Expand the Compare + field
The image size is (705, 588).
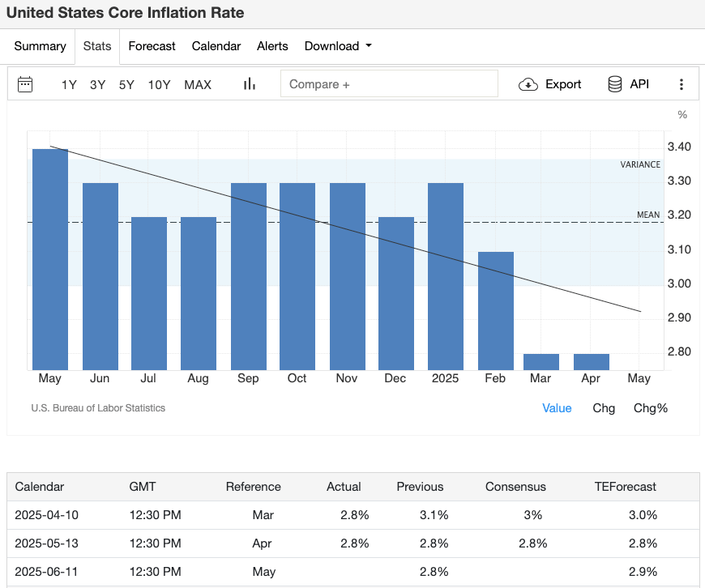coord(389,83)
